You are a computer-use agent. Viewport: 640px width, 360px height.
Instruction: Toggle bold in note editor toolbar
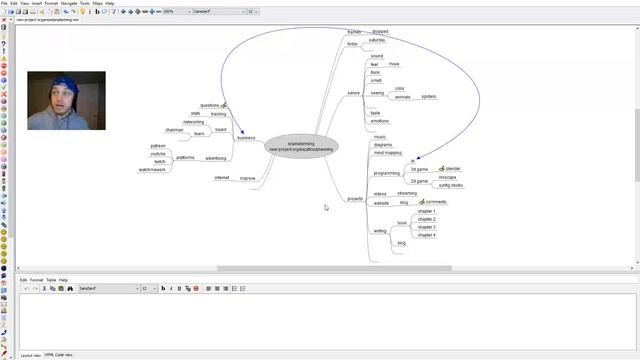click(x=163, y=289)
